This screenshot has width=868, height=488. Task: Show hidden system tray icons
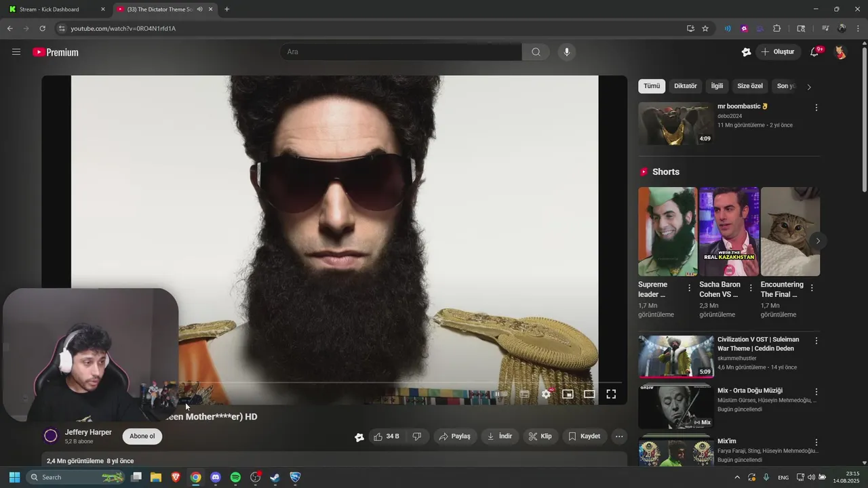(x=737, y=477)
